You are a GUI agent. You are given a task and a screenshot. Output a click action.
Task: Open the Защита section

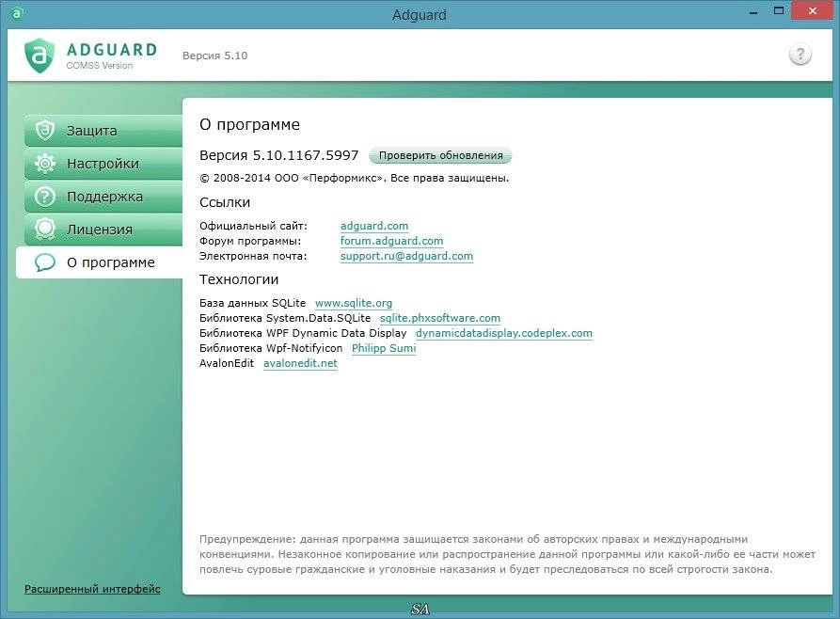[x=103, y=130]
